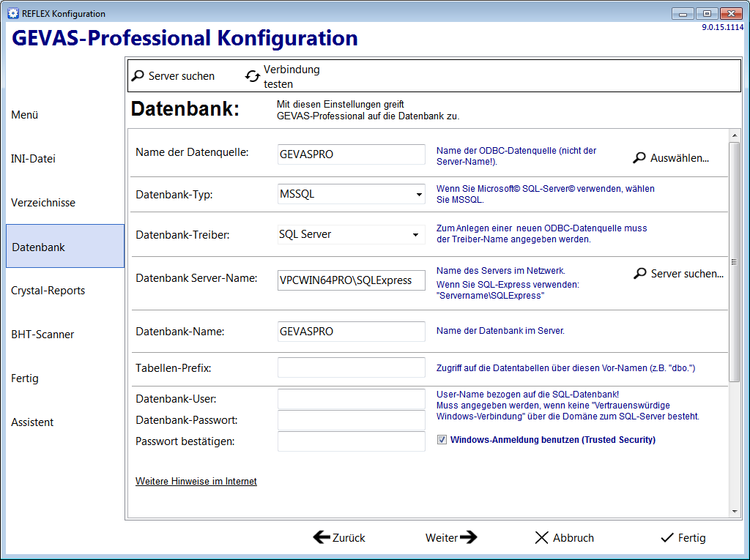Click the magnifier icon beside Auswählen...

(x=639, y=158)
